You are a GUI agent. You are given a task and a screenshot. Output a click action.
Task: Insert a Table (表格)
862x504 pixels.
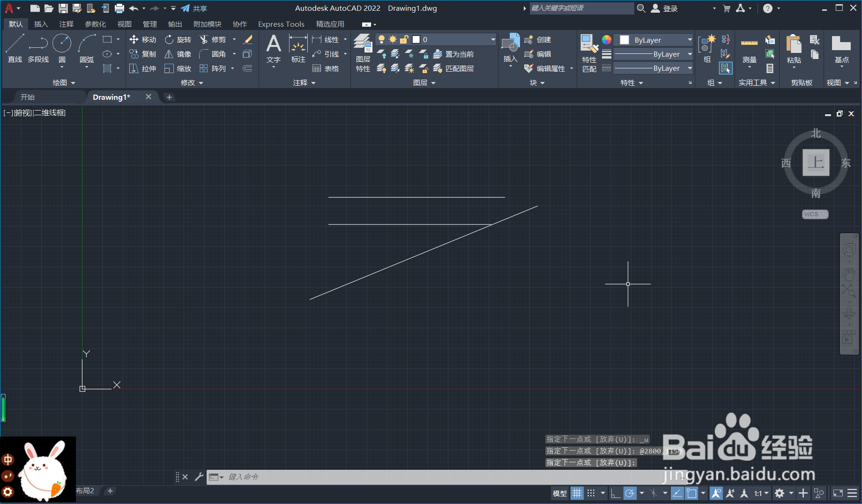click(x=326, y=69)
